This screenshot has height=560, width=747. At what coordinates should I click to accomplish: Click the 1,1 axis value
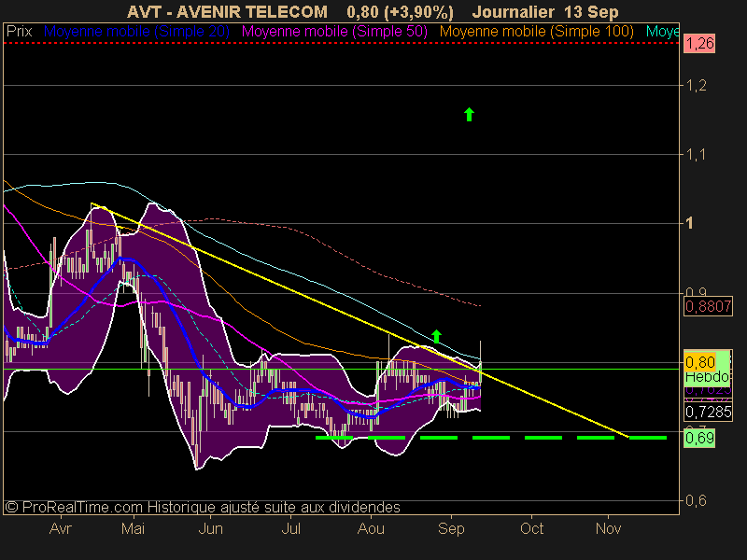click(696, 155)
